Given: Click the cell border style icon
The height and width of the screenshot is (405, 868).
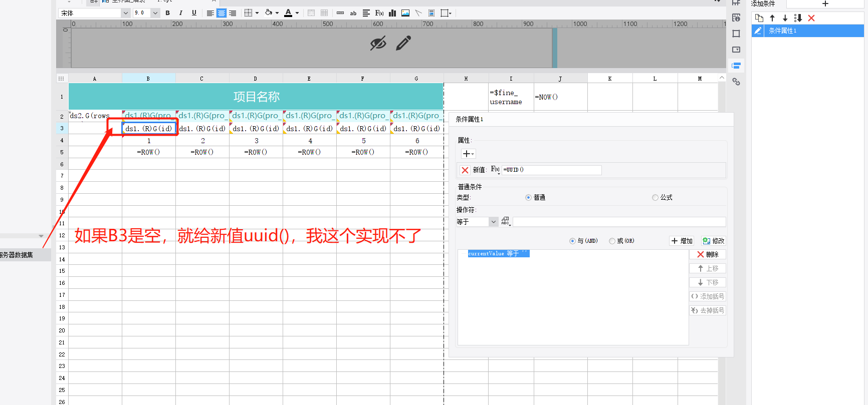Looking at the screenshot, I should (x=248, y=13).
